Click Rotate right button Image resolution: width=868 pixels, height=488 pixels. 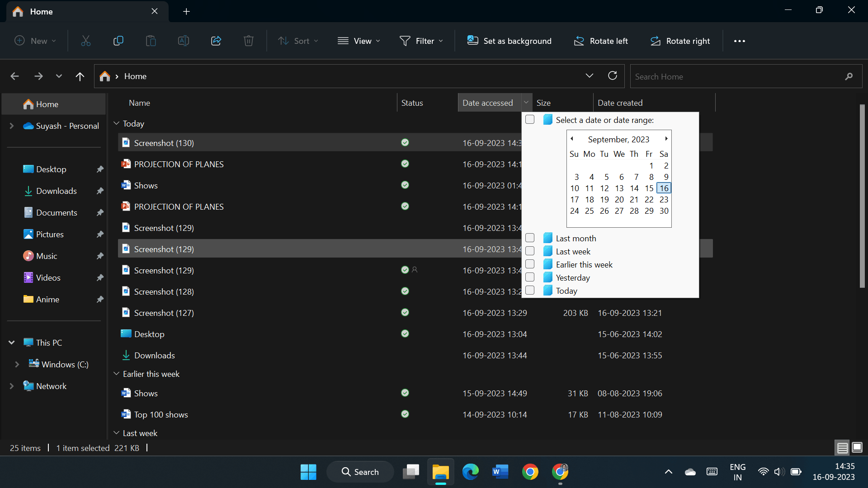click(x=680, y=41)
